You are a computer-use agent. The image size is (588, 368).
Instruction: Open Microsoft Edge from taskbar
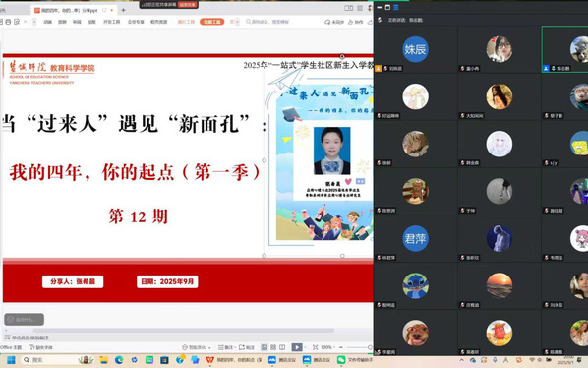(119, 360)
